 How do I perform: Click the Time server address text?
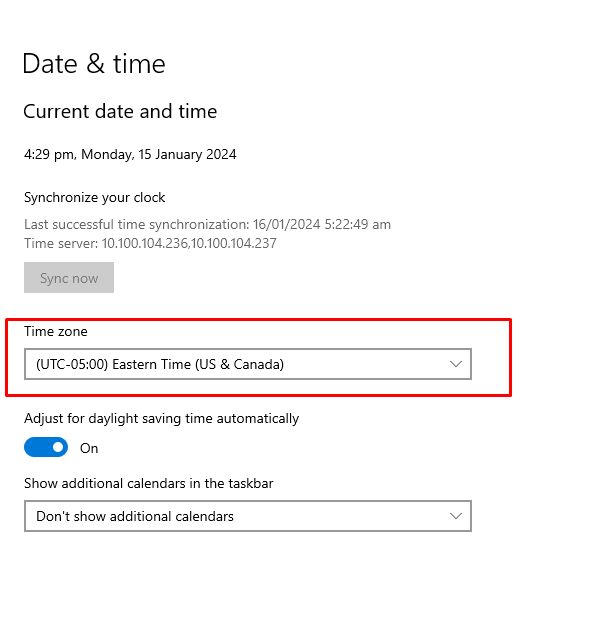coord(150,243)
